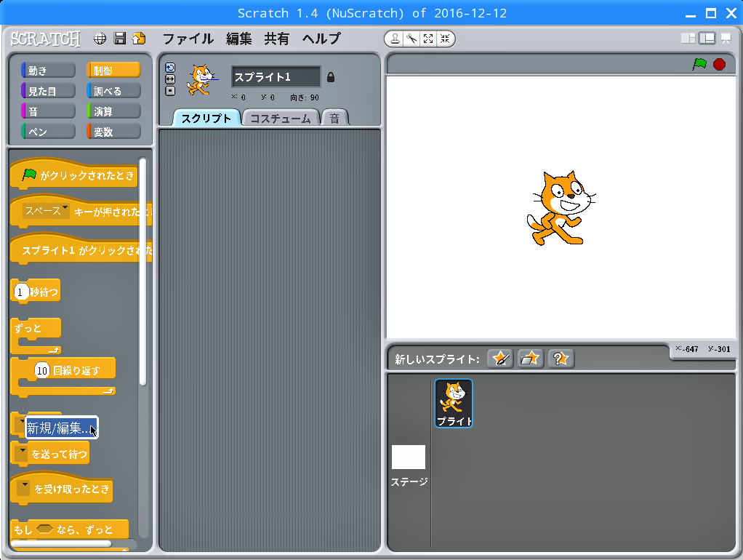
Task: Select the scissors delete tool
Action: pos(411,39)
